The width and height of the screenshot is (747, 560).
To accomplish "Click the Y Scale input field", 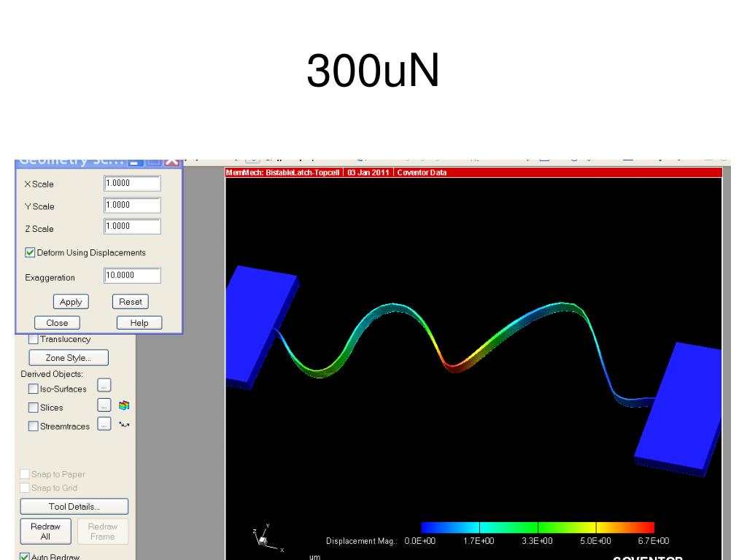I will click(133, 205).
